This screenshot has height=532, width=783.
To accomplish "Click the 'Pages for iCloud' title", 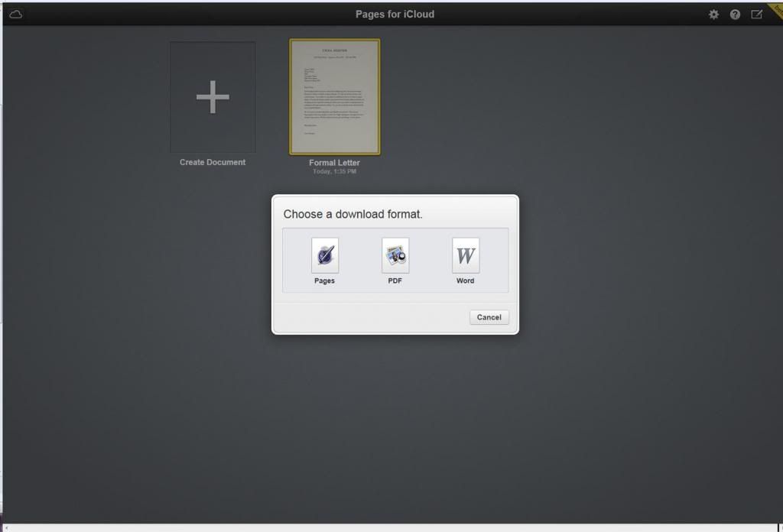I will coord(395,15).
